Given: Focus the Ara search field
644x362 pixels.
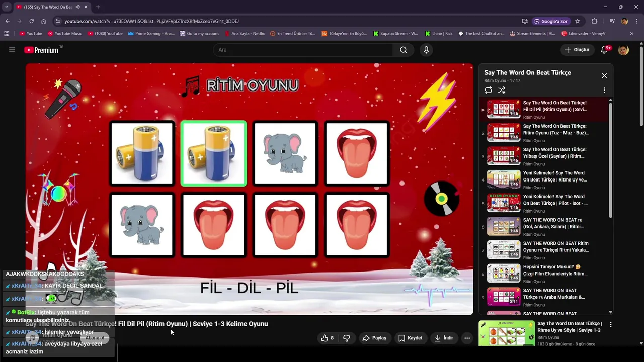Looking at the screenshot, I should 303,50.
